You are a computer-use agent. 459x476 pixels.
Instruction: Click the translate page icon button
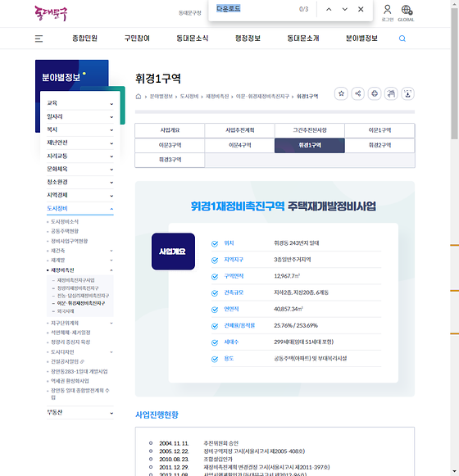(x=391, y=93)
